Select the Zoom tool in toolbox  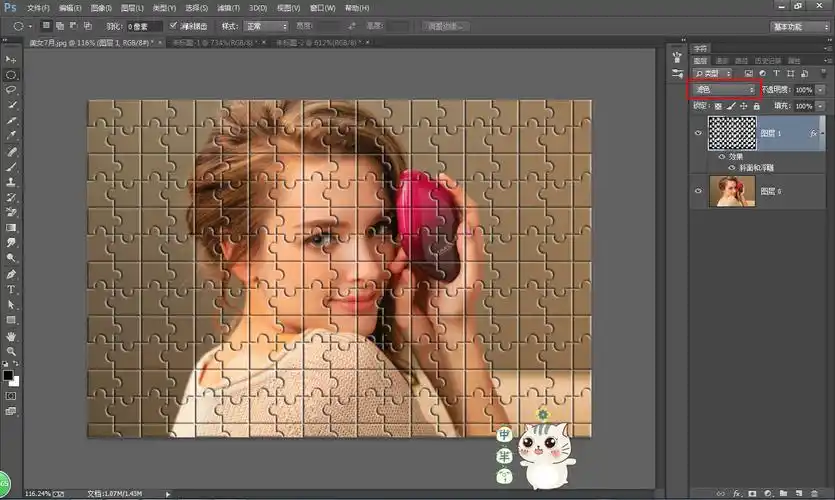(11, 351)
